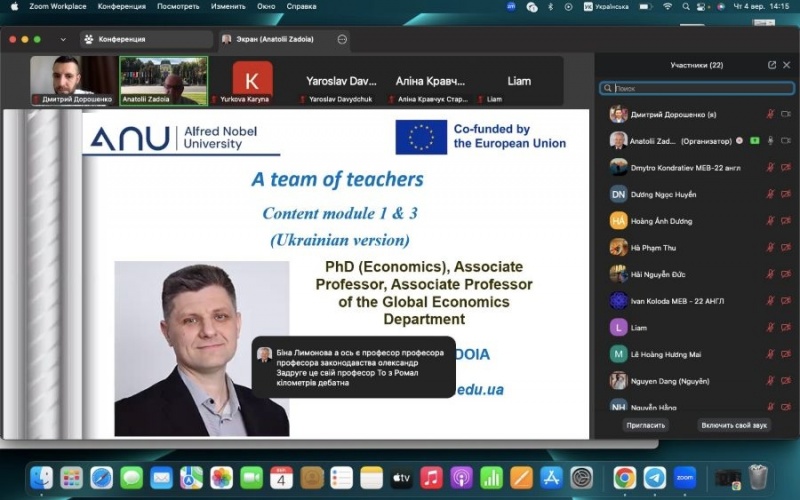Open Safari from the Dock
800x500 pixels.
(x=102, y=478)
